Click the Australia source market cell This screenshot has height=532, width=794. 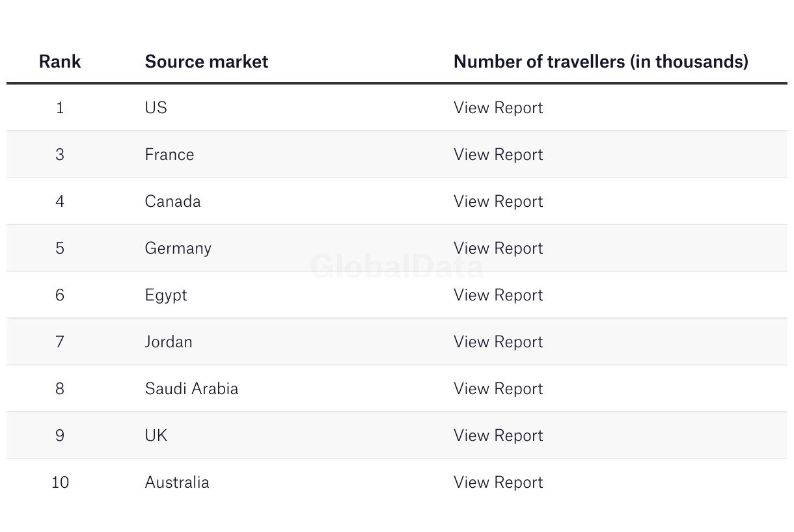(x=177, y=483)
